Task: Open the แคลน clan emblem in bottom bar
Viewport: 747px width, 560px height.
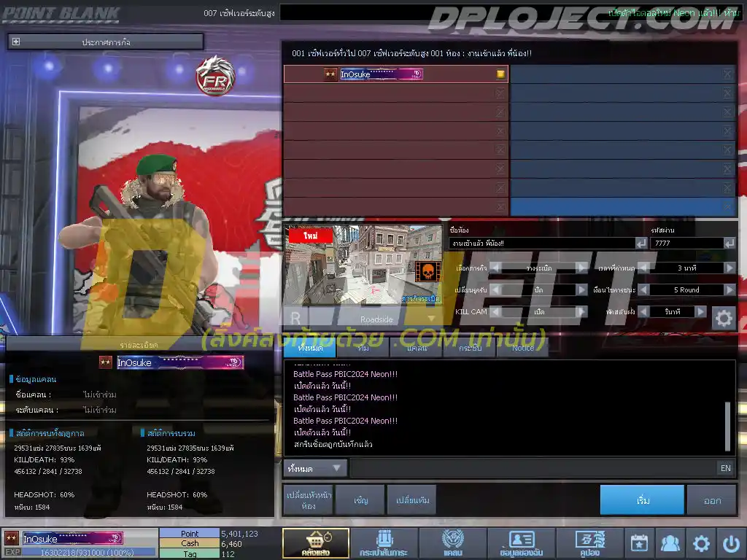Action: pos(452,542)
